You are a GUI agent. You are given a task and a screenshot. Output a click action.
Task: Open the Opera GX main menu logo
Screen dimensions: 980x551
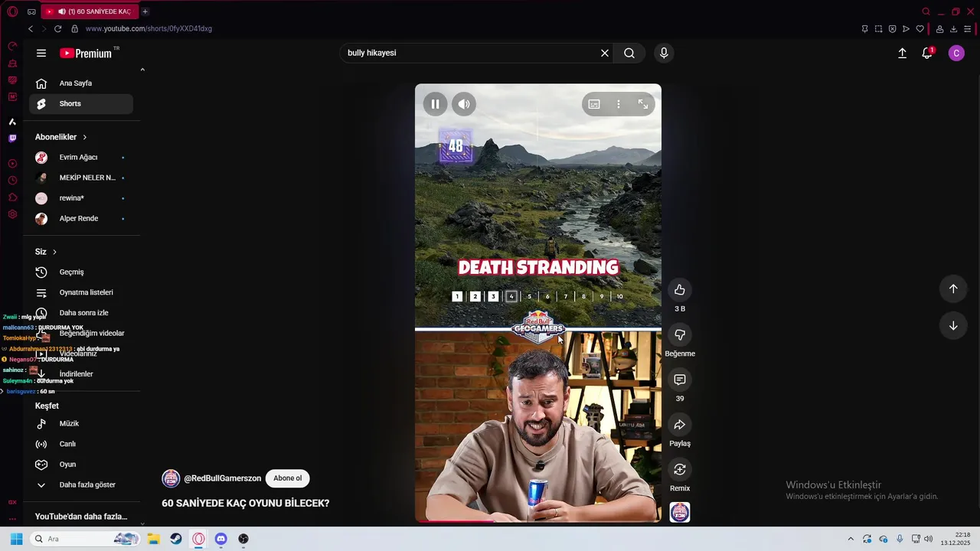pos(12,11)
